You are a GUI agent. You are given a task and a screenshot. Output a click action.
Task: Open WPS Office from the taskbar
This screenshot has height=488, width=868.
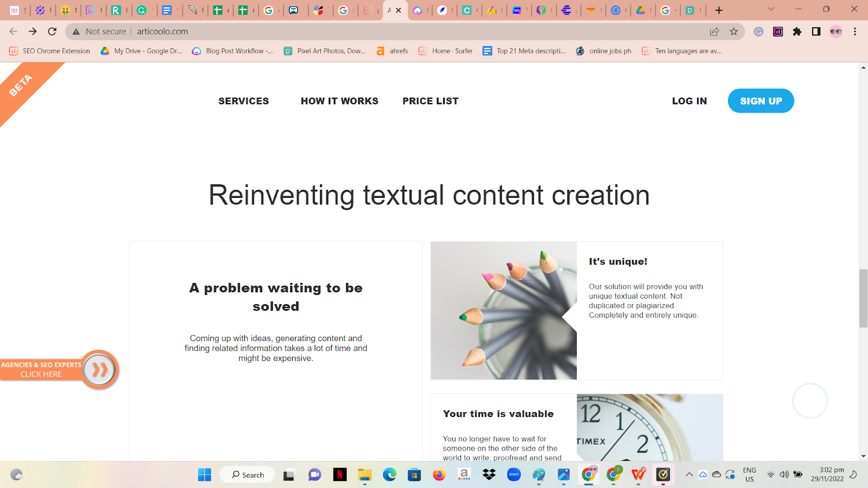click(x=639, y=475)
